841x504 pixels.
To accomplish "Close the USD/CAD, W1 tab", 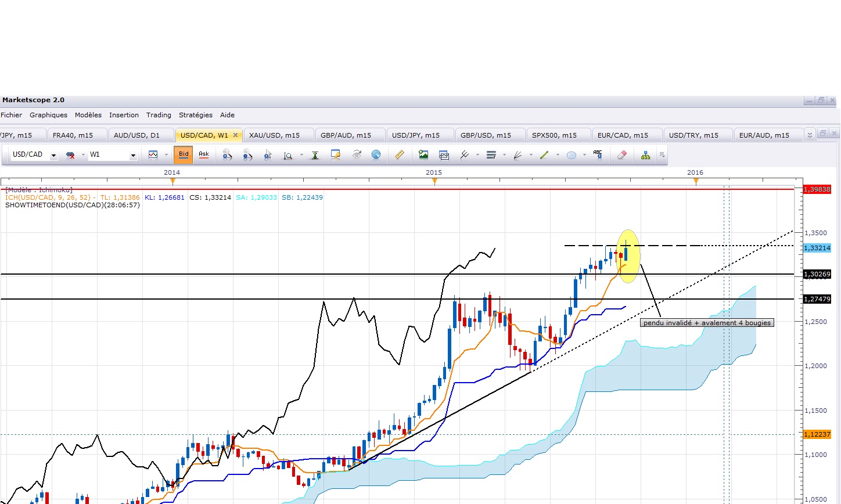I will pos(236,135).
